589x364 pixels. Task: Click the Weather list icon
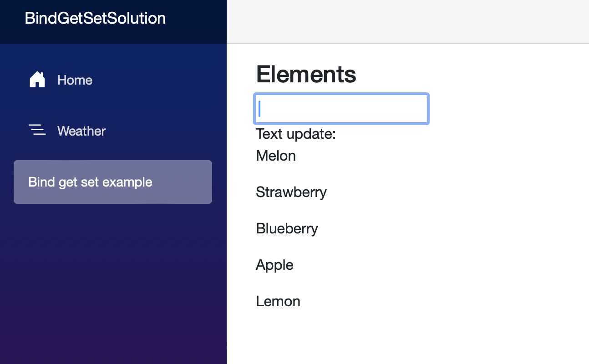[37, 130]
